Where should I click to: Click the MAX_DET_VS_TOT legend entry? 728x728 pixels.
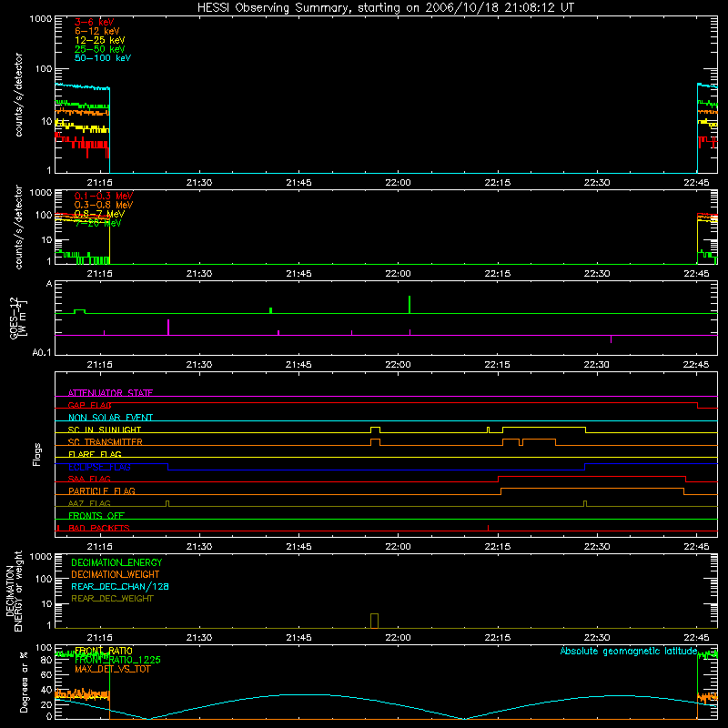pyautogui.click(x=112, y=669)
